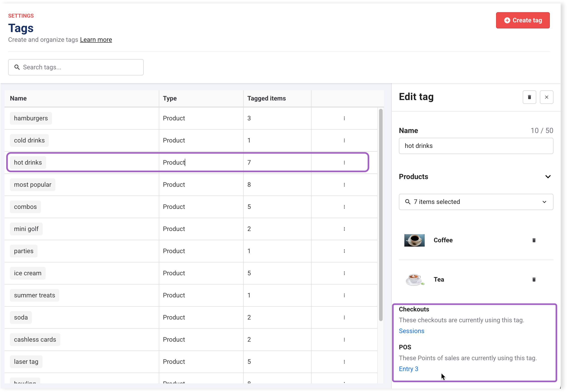This screenshot has width=567, height=392.
Task: Click the Create tag button
Action: (522, 20)
